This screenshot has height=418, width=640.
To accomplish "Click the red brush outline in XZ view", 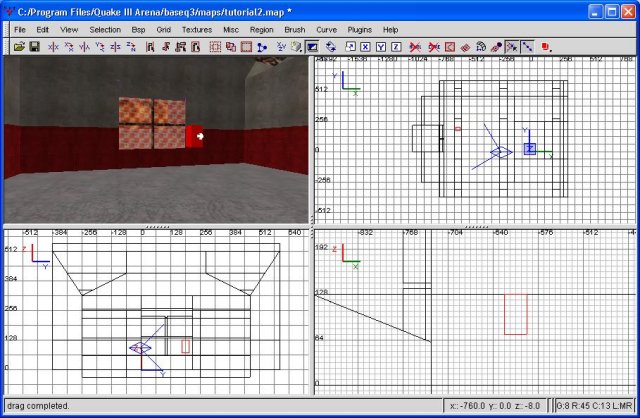I will click(x=516, y=314).
